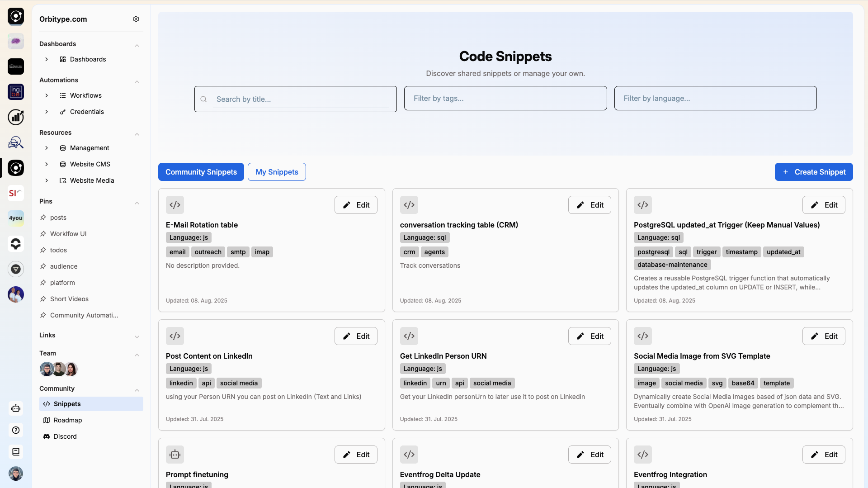Select the ing.be workspace icon
868x488 pixels.
pos(16,92)
